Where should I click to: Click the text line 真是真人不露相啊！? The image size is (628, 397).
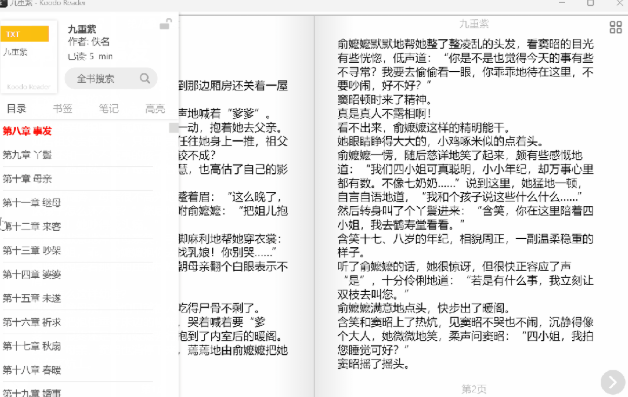pyautogui.click(x=384, y=113)
